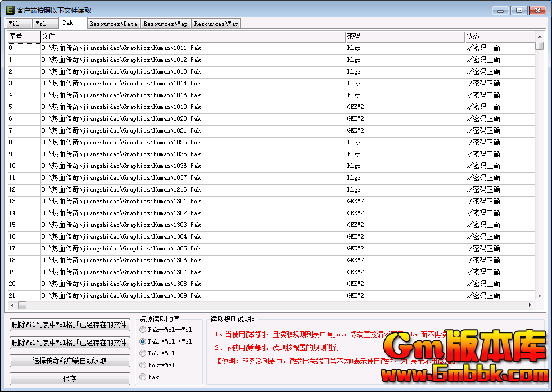Click the green E application icon in title bar
Image resolution: width=552 pixels, height=392 pixels.
pos(10,10)
